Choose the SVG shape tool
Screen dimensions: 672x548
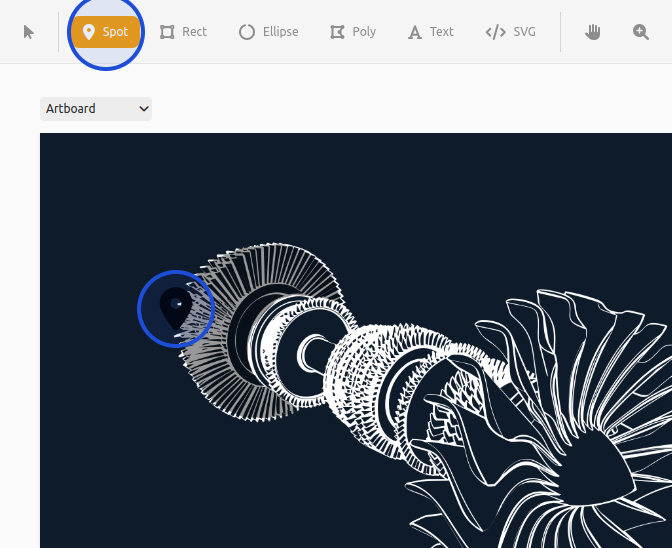pos(510,32)
